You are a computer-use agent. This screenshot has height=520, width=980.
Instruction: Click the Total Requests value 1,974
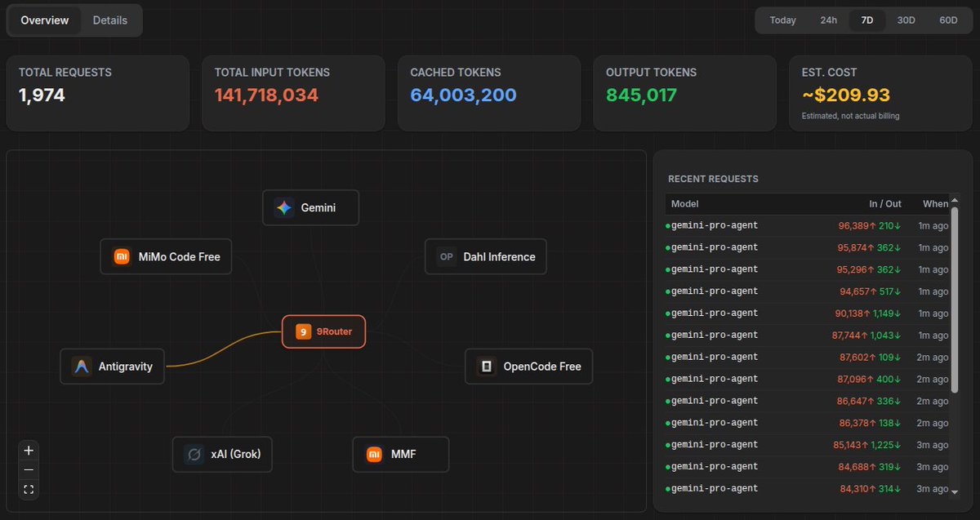(x=42, y=96)
